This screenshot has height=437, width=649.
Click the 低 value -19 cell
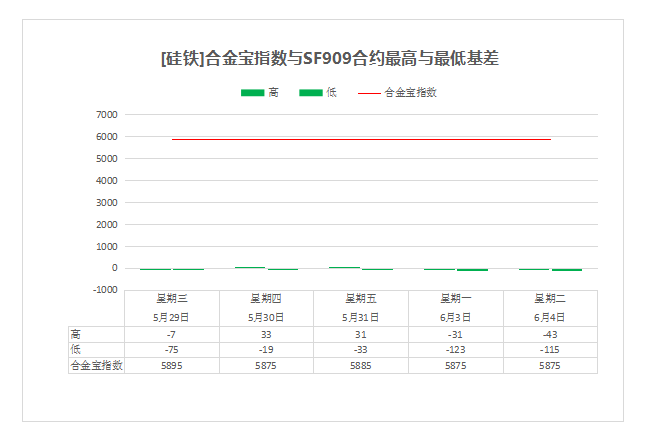click(x=266, y=350)
